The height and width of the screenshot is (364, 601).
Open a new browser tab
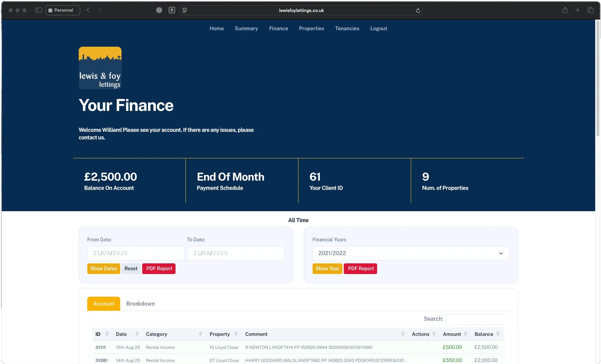[x=578, y=10]
